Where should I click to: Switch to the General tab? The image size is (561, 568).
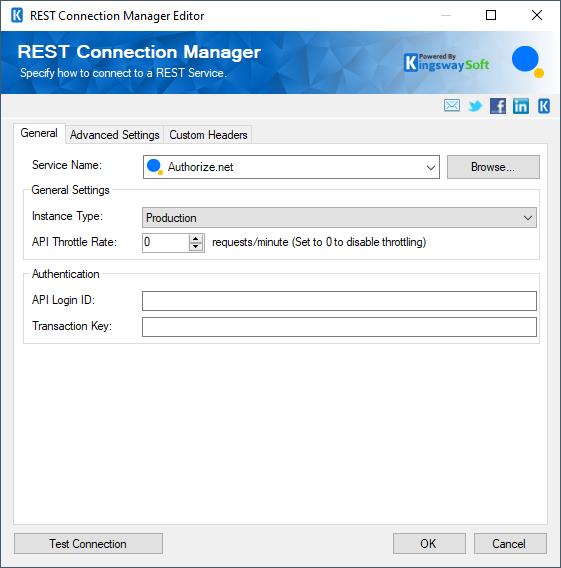point(39,133)
